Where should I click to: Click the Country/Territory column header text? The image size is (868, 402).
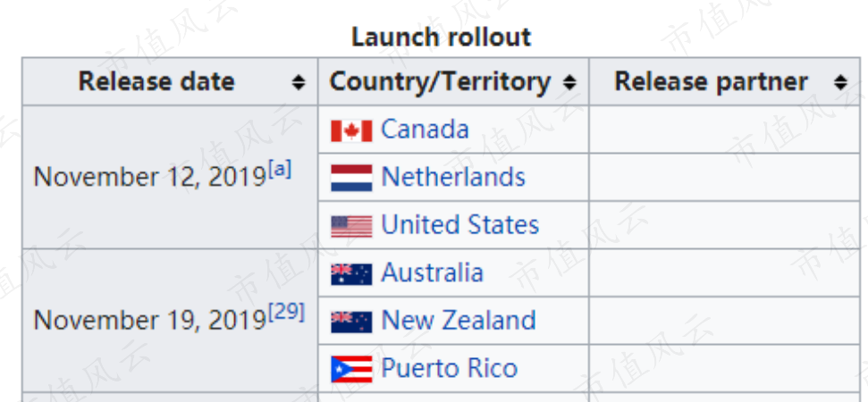point(440,82)
